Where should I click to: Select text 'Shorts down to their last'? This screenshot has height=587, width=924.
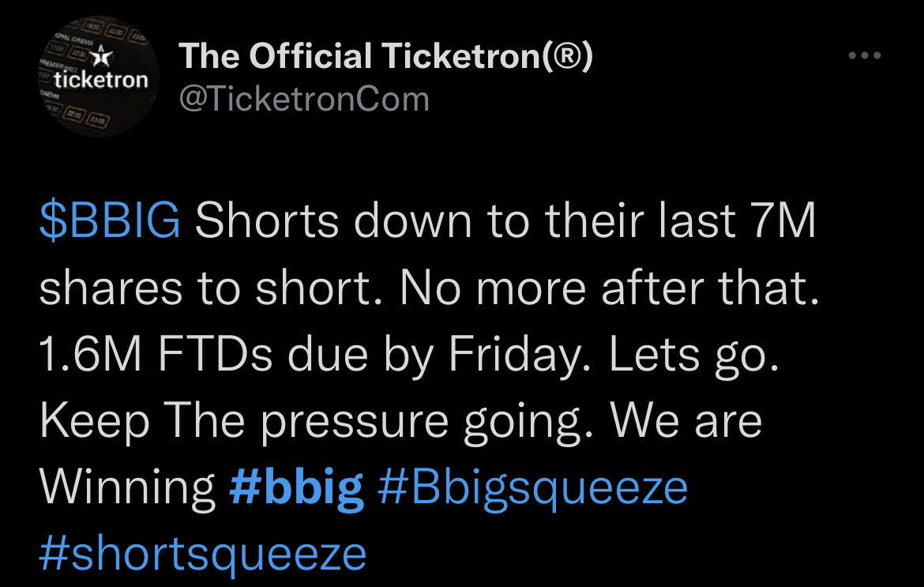tap(465, 220)
